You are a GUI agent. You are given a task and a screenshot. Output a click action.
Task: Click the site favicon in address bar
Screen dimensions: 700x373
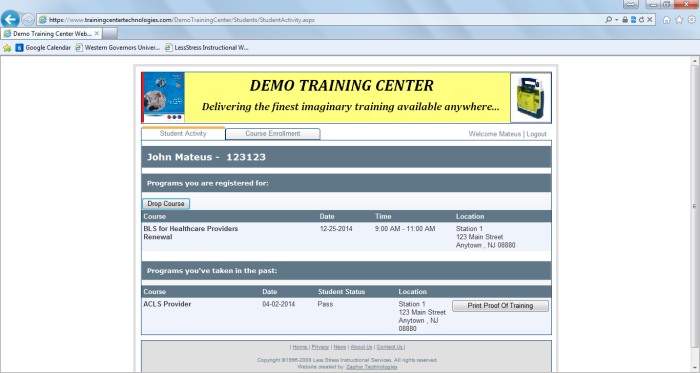(x=42, y=20)
